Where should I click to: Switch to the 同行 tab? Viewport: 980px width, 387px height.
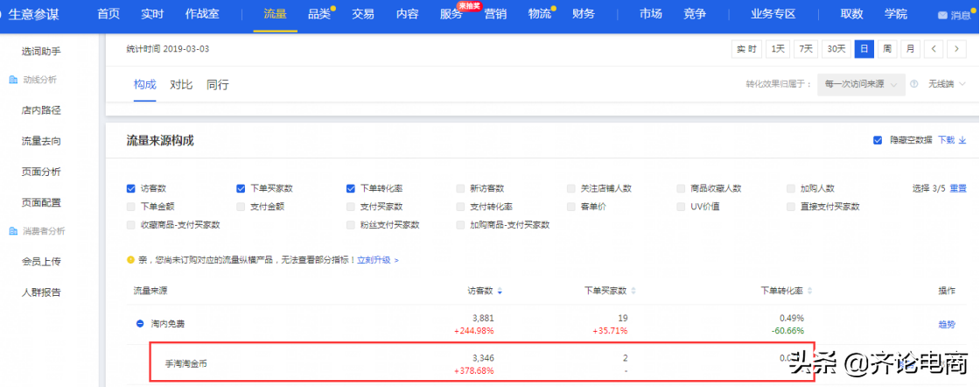(218, 84)
